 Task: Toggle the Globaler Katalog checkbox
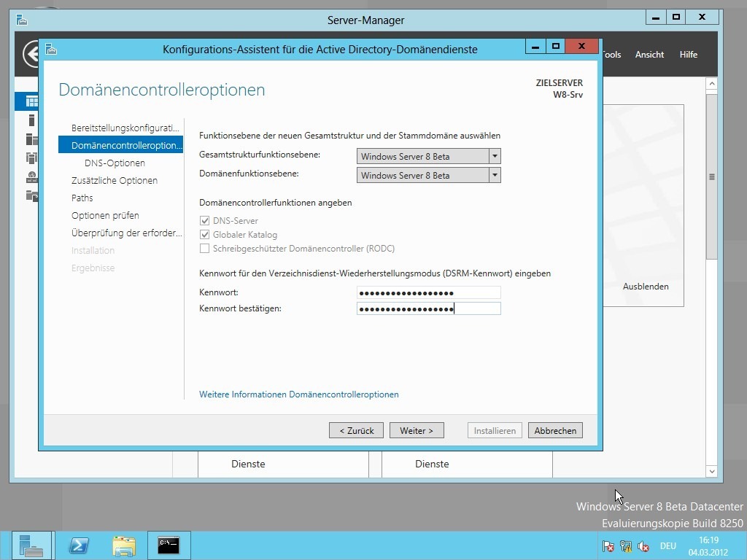point(204,234)
